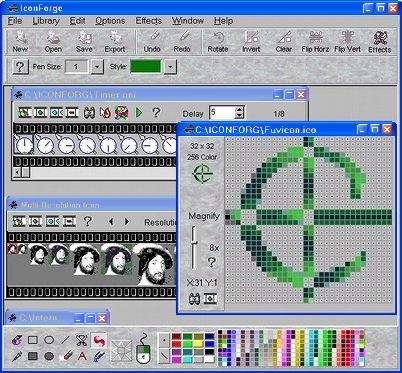The image size is (402, 373).
Task: Pick the eyedropper color tool
Action: tap(17, 356)
